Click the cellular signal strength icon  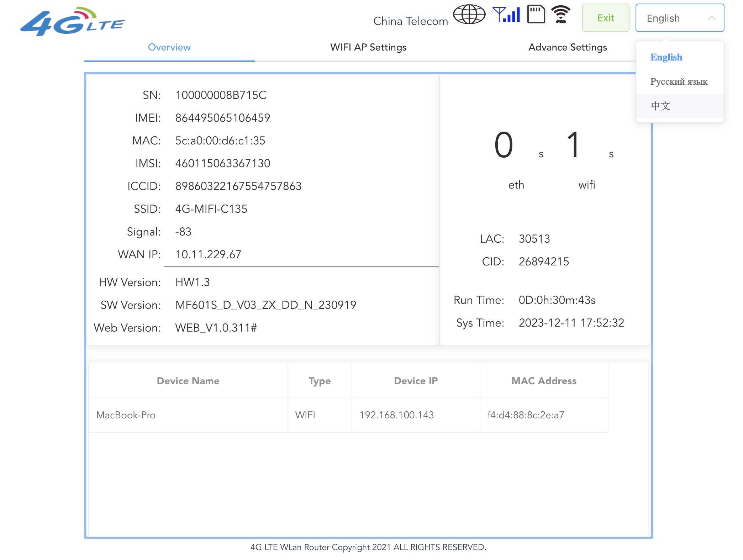click(x=506, y=15)
